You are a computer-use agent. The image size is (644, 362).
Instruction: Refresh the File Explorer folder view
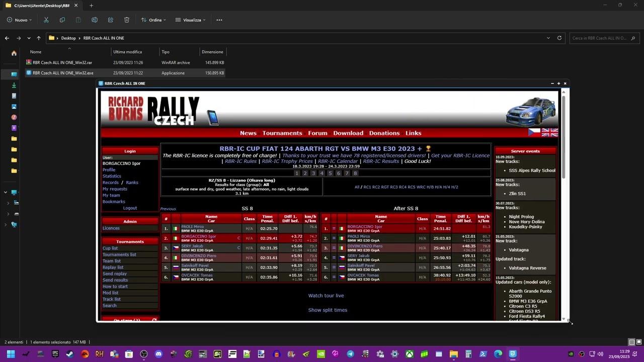click(559, 38)
